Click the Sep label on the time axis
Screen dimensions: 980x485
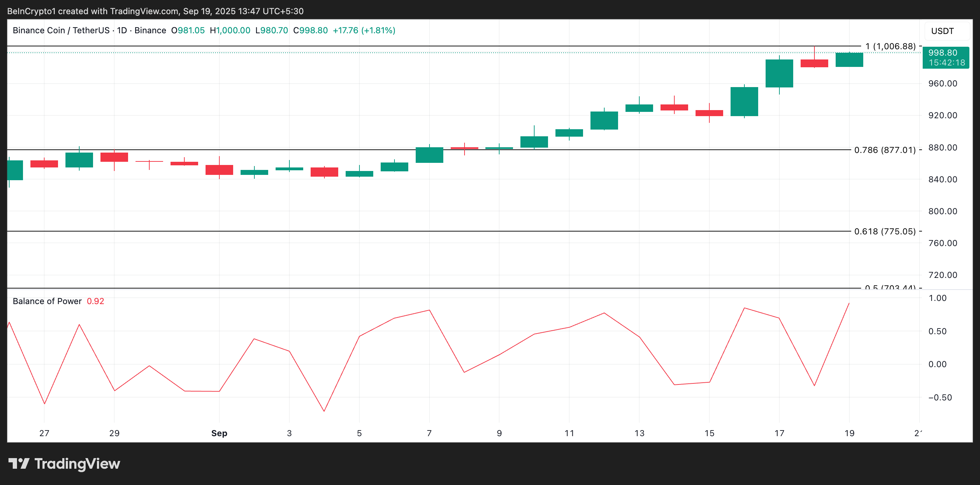point(219,433)
